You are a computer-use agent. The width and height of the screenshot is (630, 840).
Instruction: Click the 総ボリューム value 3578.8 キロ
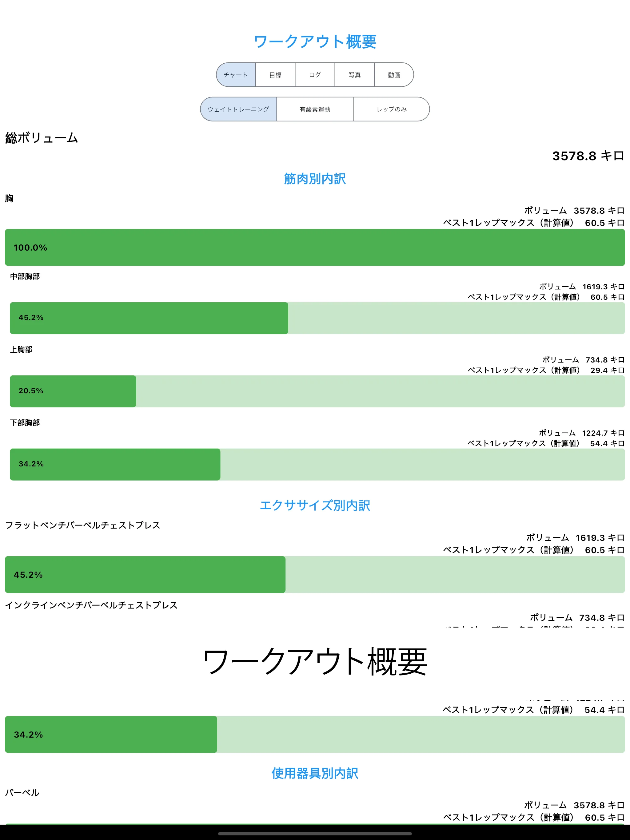[588, 156]
